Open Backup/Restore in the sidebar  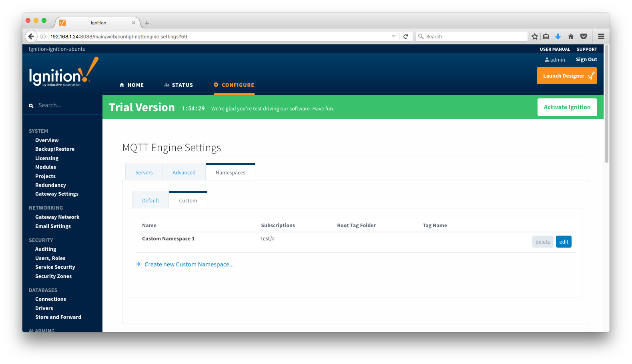55,149
